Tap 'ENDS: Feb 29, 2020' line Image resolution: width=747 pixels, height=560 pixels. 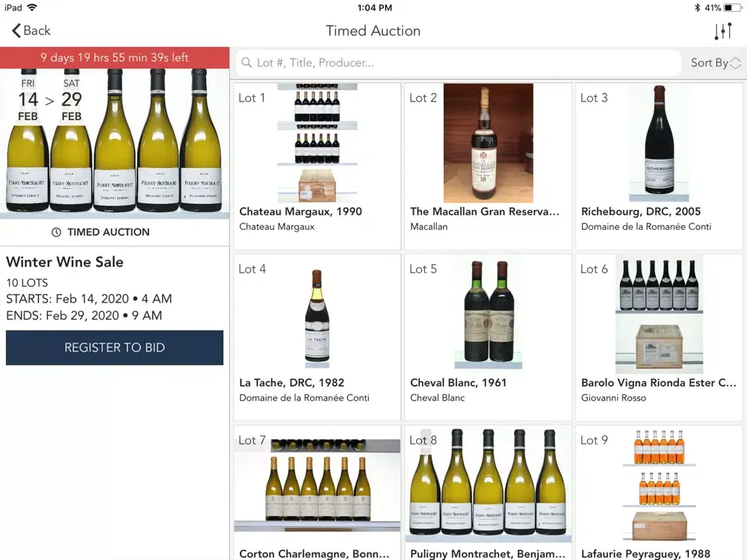click(84, 316)
